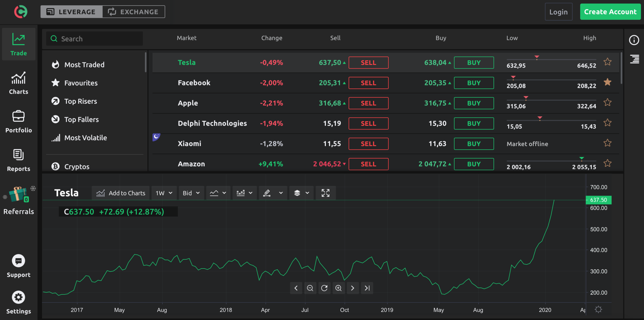Open the Reports section

tap(19, 160)
